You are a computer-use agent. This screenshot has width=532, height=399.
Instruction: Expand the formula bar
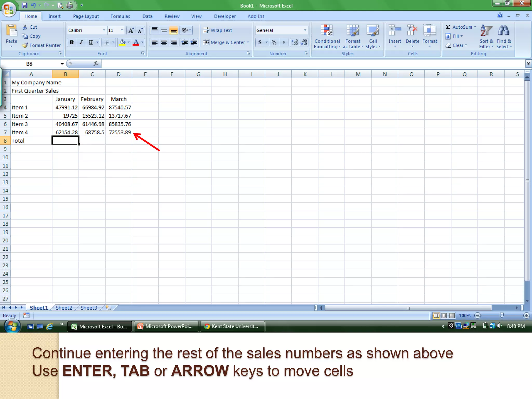click(x=528, y=63)
